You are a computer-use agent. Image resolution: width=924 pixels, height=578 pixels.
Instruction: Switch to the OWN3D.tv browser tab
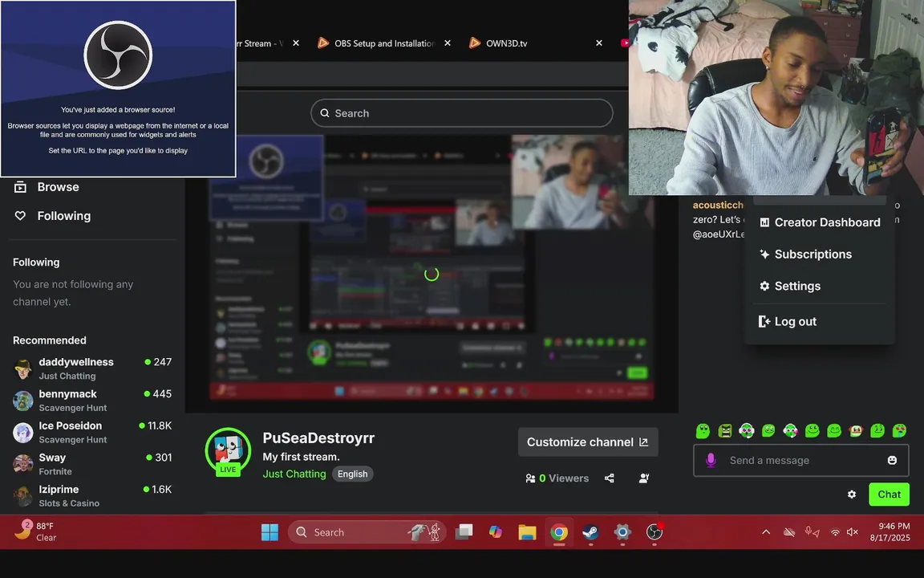pyautogui.click(x=499, y=43)
